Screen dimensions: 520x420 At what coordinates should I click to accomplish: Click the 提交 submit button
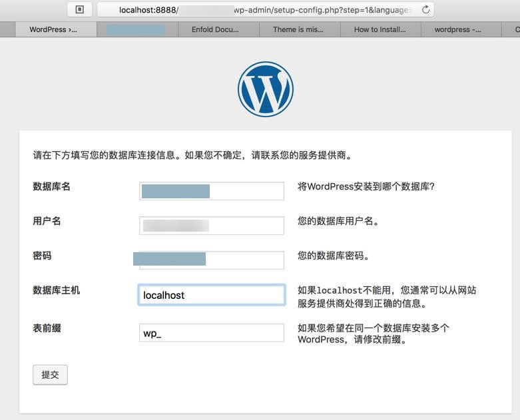point(50,375)
